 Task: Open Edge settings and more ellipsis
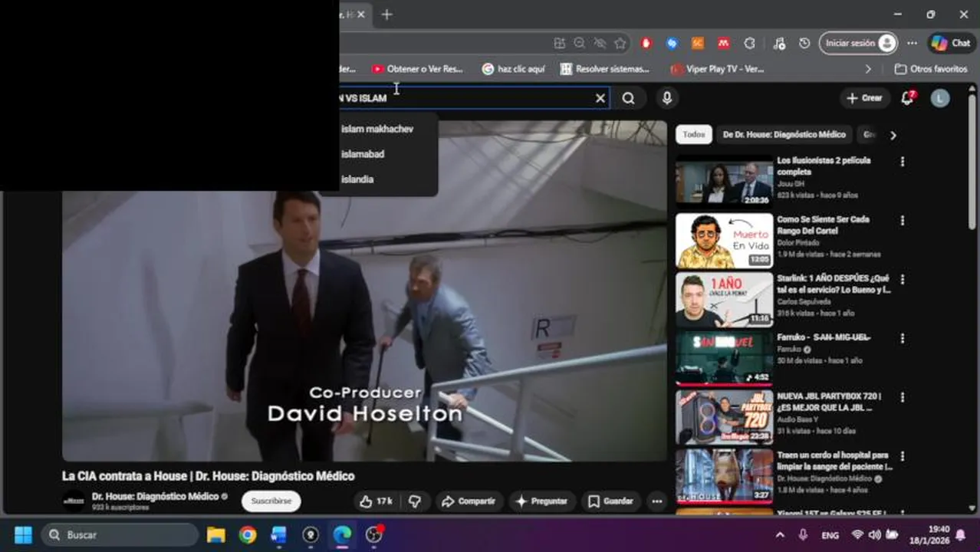pyautogui.click(x=912, y=44)
